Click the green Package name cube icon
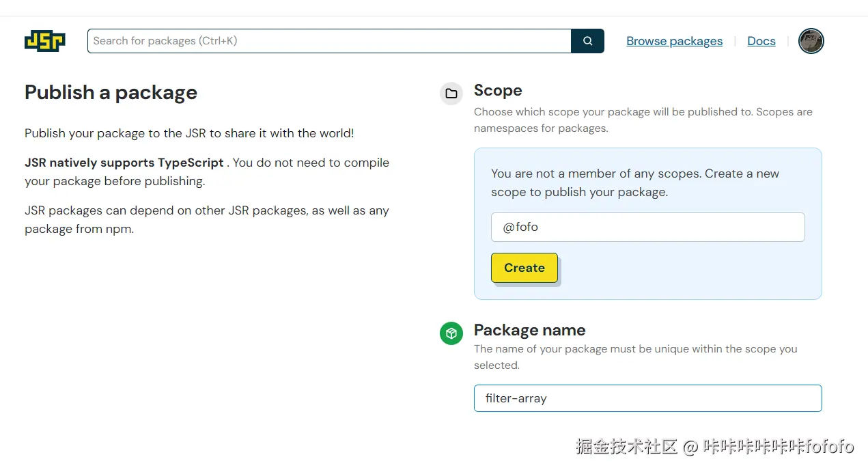The image size is (868, 470). point(451,333)
